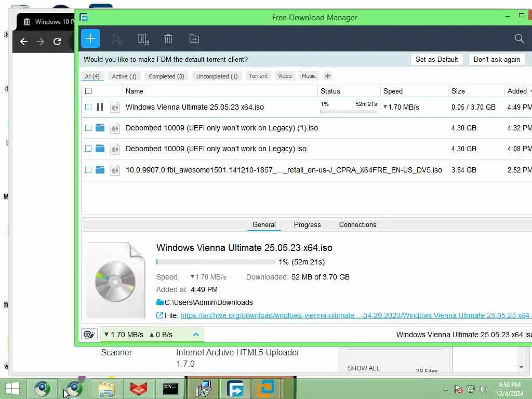
Task: Filter by Completed (3) downloads
Action: point(166,76)
